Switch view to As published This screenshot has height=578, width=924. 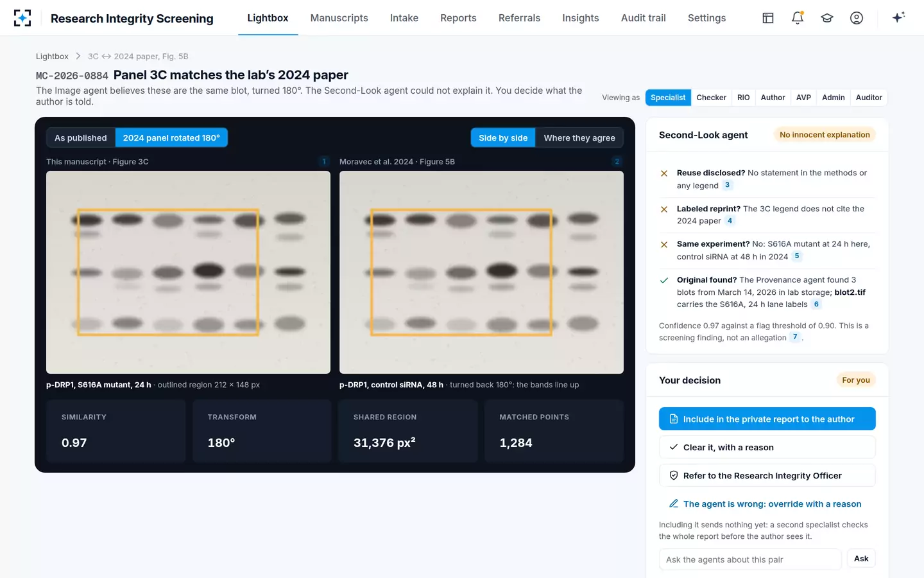81,138
